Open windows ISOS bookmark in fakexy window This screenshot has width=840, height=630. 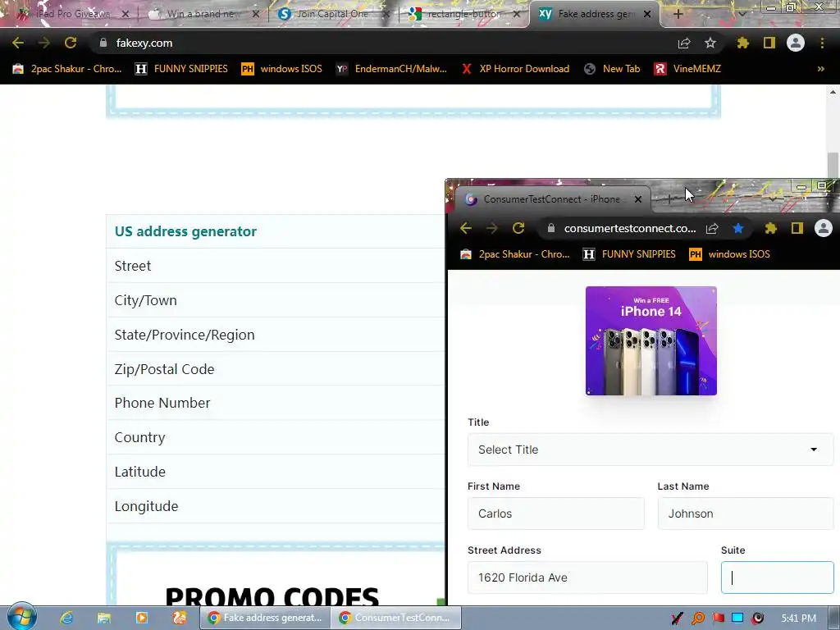(x=282, y=69)
